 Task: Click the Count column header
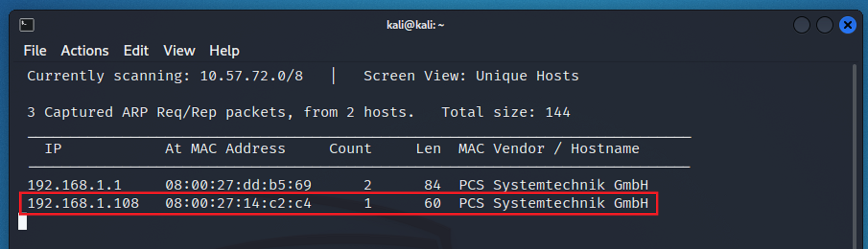coord(350,149)
